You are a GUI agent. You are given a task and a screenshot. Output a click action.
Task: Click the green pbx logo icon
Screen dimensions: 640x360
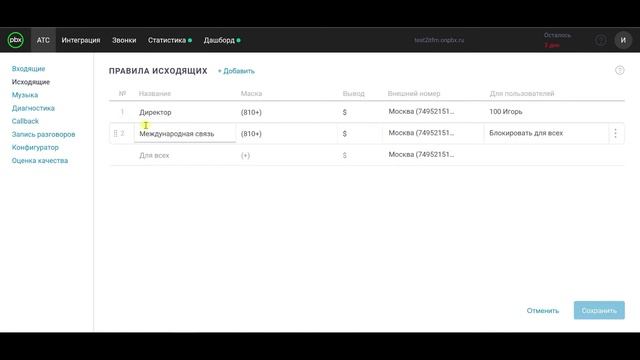coord(16,40)
